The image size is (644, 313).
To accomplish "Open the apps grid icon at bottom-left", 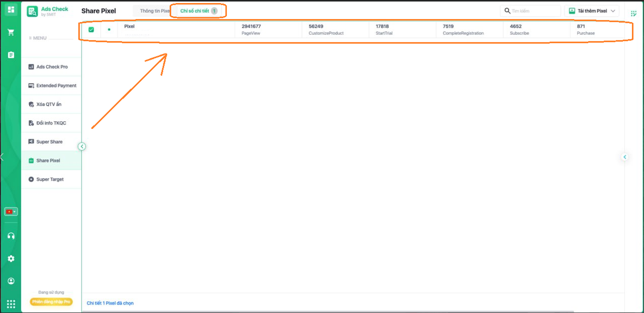I will pos(11,303).
